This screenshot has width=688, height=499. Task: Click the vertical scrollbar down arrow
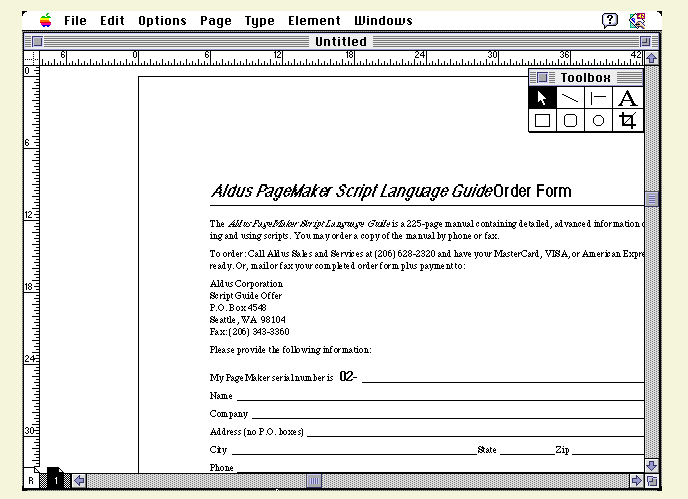tap(652, 465)
